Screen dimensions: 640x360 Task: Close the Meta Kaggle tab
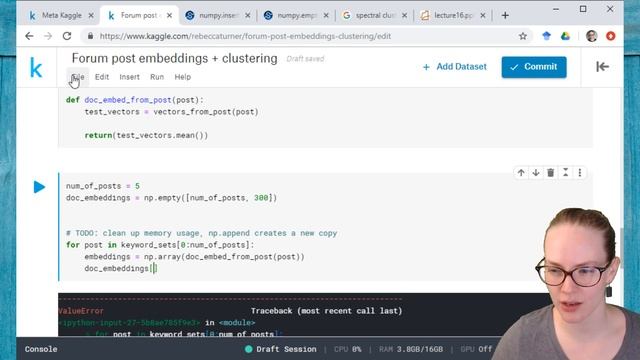point(91,16)
